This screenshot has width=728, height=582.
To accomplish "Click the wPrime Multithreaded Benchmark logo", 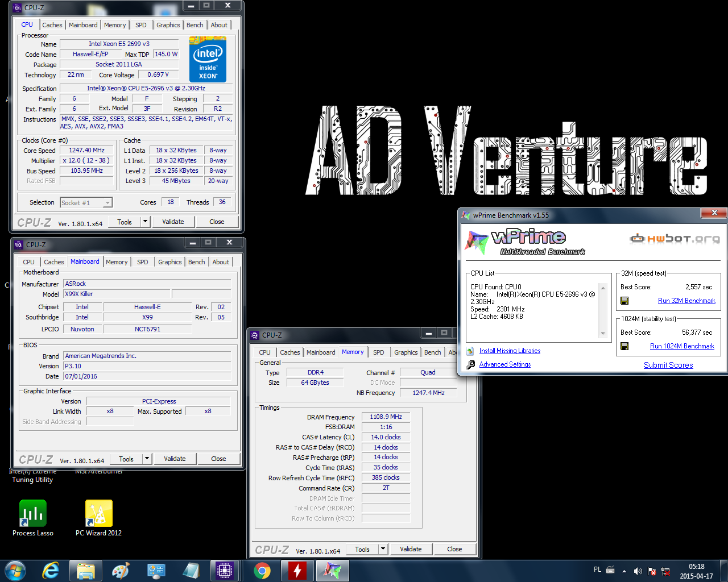I will click(524, 241).
